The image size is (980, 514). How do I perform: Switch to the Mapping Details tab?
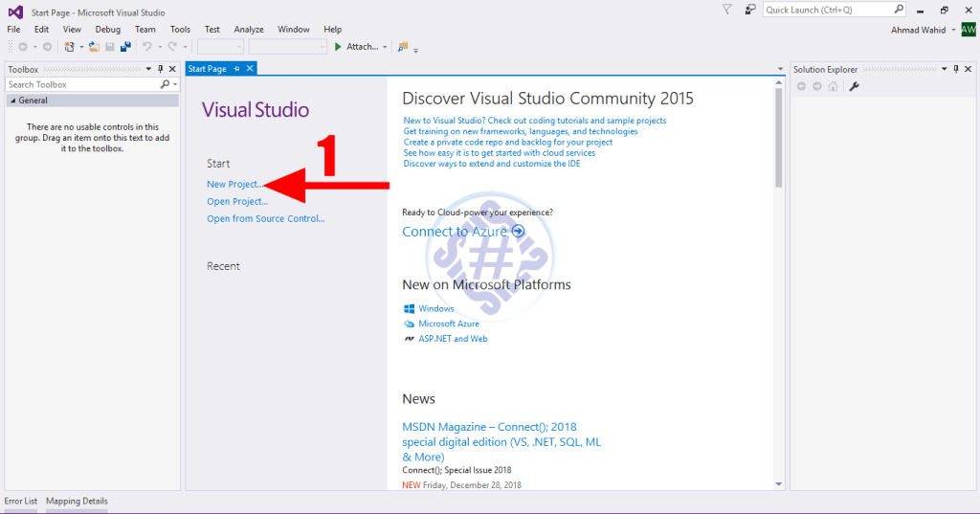77,501
